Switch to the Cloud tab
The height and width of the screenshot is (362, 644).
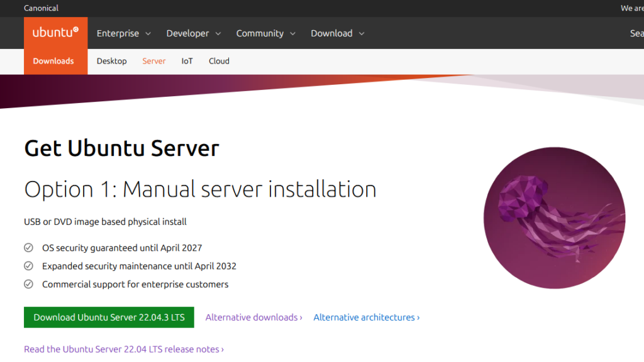(x=219, y=61)
